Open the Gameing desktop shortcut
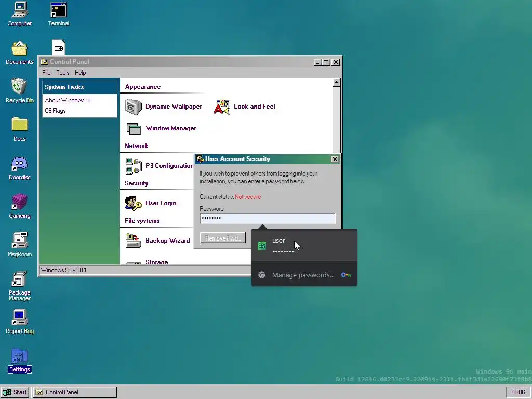This screenshot has width=532, height=399. (19, 206)
